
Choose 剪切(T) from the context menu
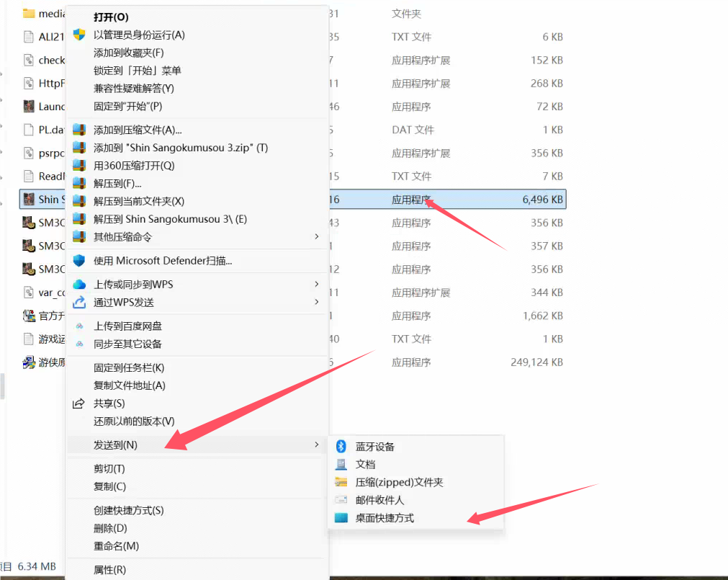109,468
